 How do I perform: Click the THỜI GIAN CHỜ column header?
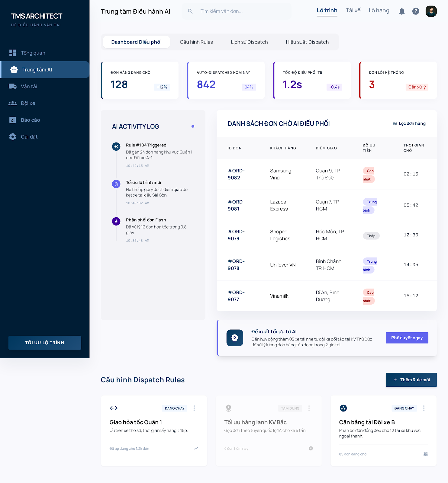pyautogui.click(x=414, y=148)
